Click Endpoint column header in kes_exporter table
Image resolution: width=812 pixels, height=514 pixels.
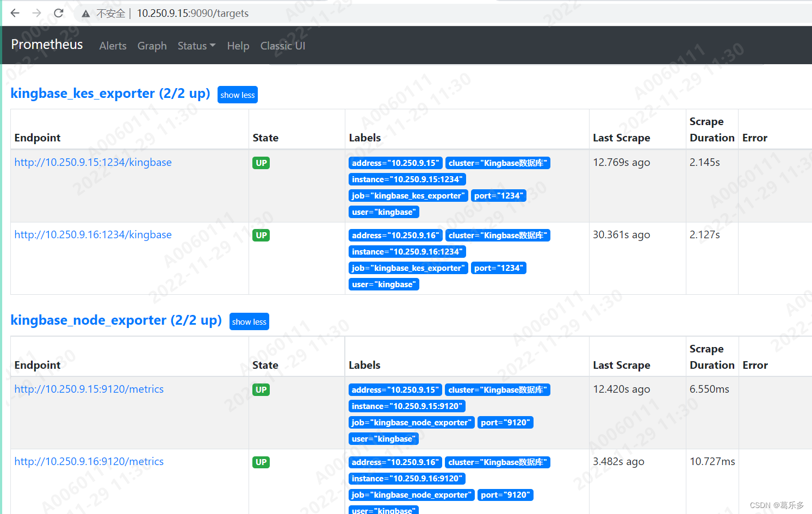click(38, 138)
